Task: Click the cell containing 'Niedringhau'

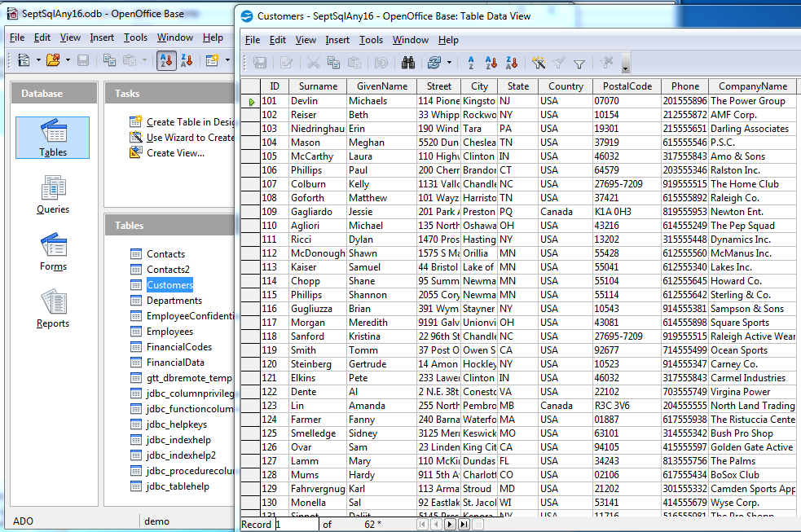Action: [318, 129]
